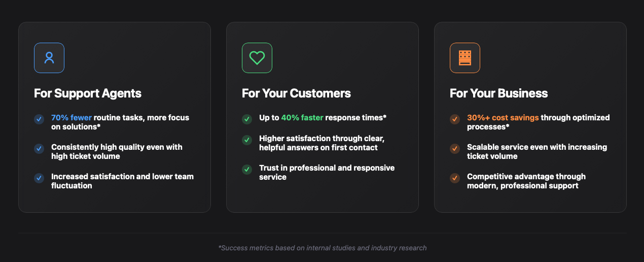Click green checkmark beside '40% faster response times'
Screen dimensions: 644x262
[247, 119]
